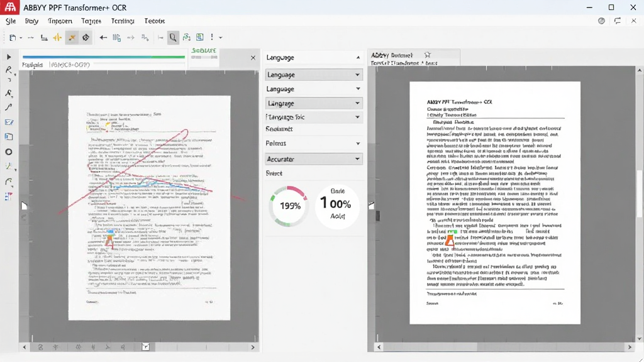Viewport: 644px width, 362px height.
Task: Click the Sniect label
Action: 274,173
